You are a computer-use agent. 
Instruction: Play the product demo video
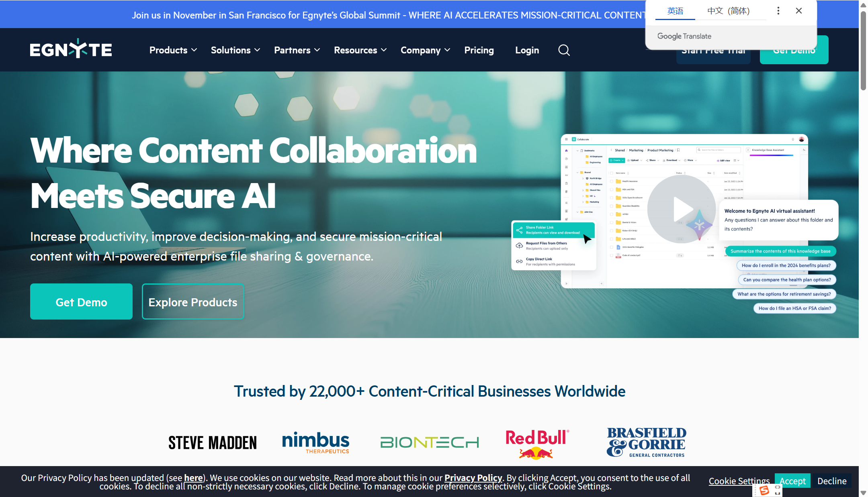coord(682,209)
